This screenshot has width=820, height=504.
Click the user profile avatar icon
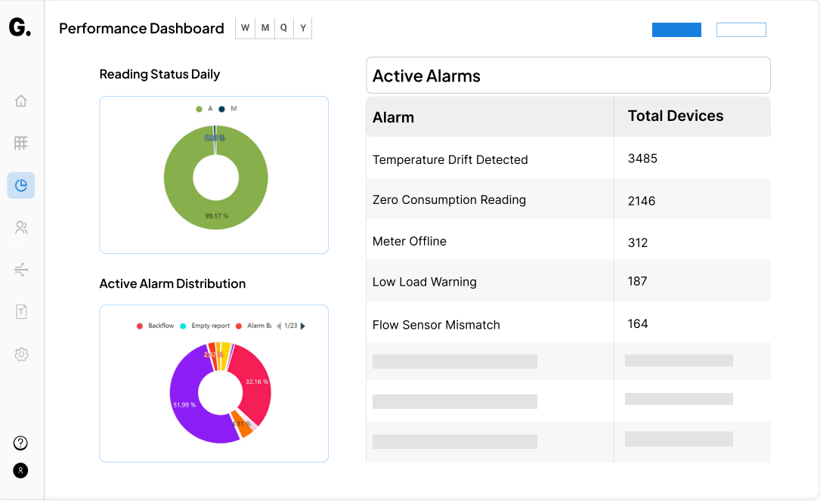point(20,471)
